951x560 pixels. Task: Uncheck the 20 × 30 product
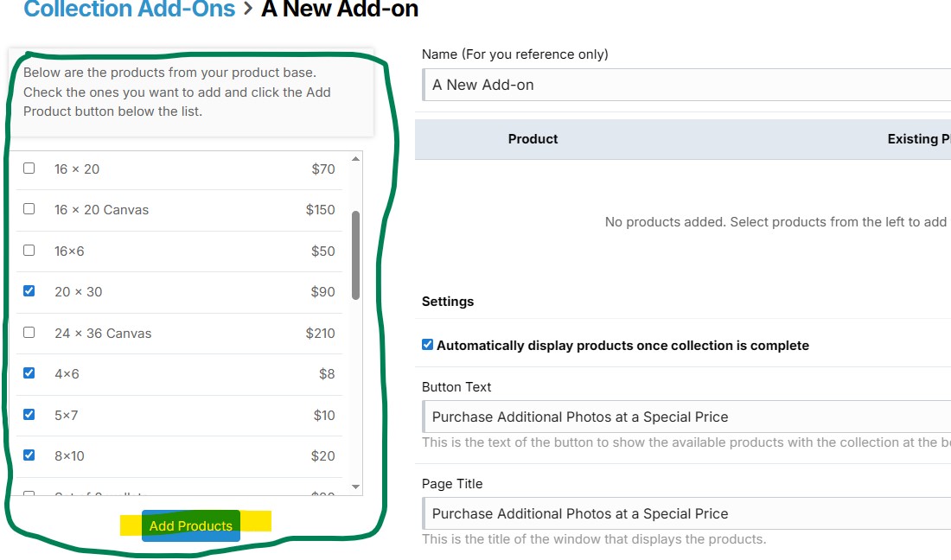(x=29, y=291)
